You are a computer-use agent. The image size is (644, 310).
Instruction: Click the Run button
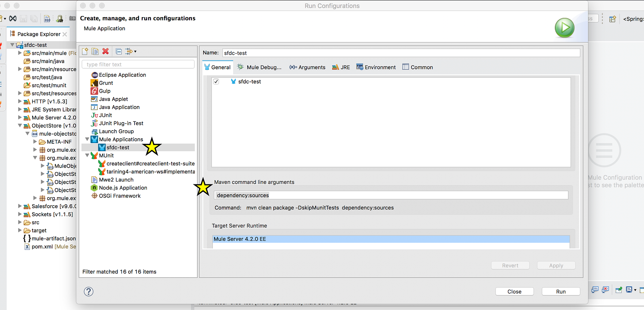click(x=561, y=291)
